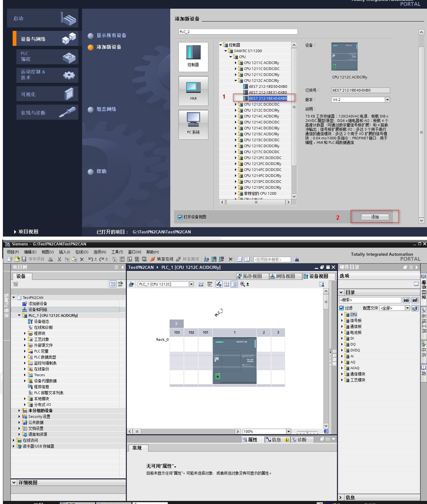Viewport: 427px width, 504px height.
Task: Expand the 程序块 folder in project tree
Action: click(25, 333)
